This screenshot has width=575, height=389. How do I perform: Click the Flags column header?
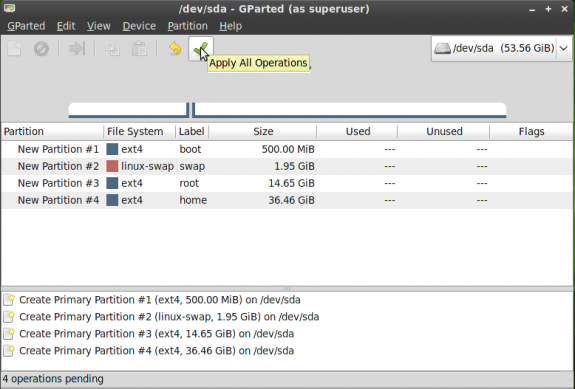pyautogui.click(x=531, y=131)
